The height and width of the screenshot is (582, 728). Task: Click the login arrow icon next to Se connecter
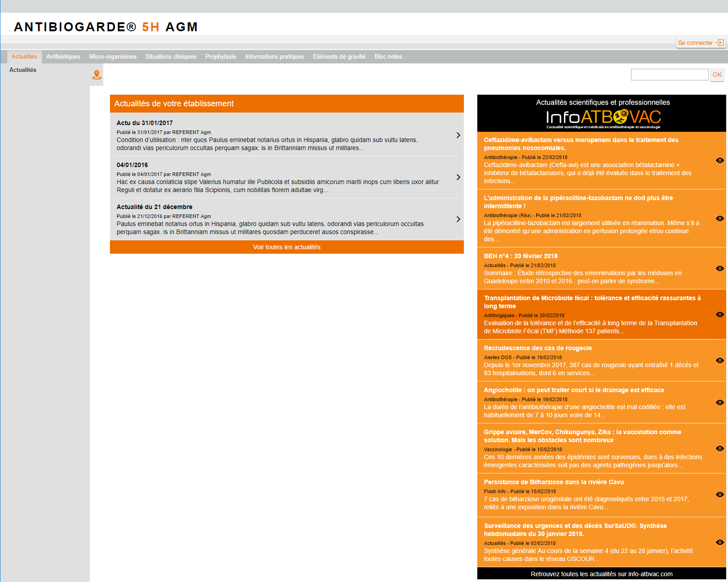click(720, 43)
